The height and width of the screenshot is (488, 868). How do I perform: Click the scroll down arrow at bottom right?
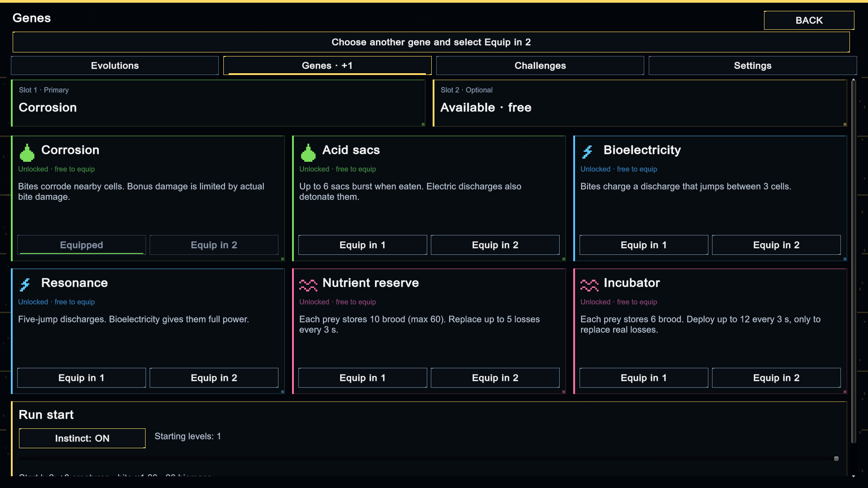click(x=854, y=476)
